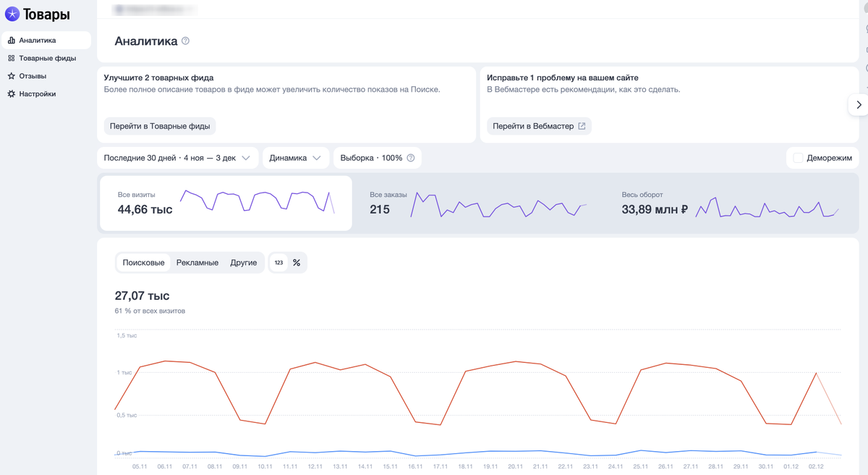Select the Рекламные tab
This screenshot has height=475, width=868.
coord(197,263)
